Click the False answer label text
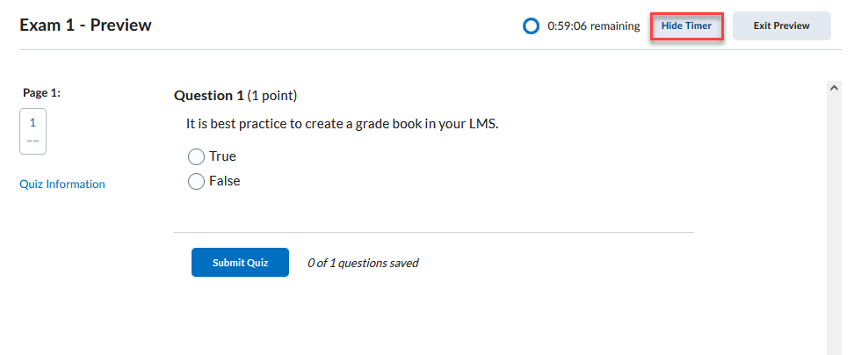Screen dimensions: 868x355 pyautogui.click(x=224, y=181)
